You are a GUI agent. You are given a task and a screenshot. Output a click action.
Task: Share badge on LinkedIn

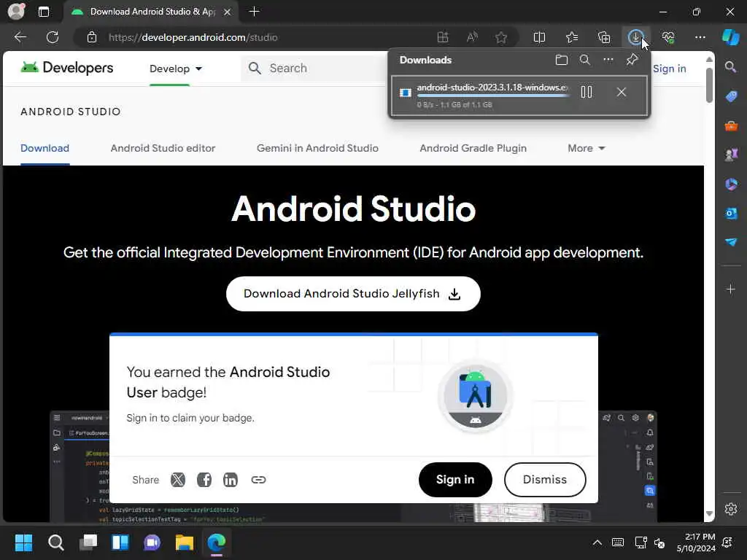pyautogui.click(x=231, y=480)
